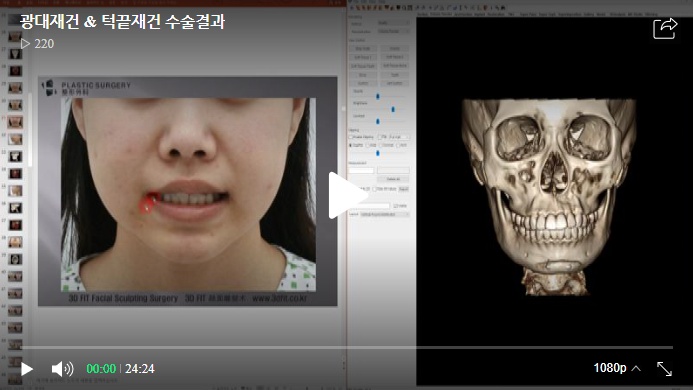
Task: Click the video progress bar to seek
Action: 347,348
